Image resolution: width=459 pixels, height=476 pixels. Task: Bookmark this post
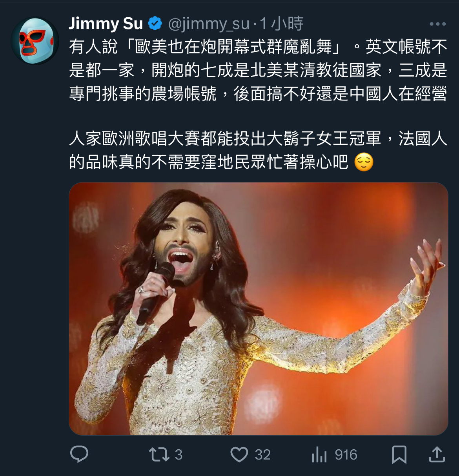coord(399,454)
